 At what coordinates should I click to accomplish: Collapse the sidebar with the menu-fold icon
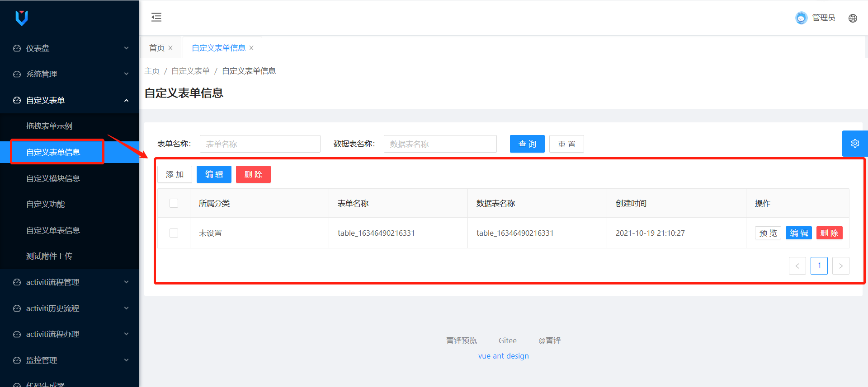coord(156,17)
